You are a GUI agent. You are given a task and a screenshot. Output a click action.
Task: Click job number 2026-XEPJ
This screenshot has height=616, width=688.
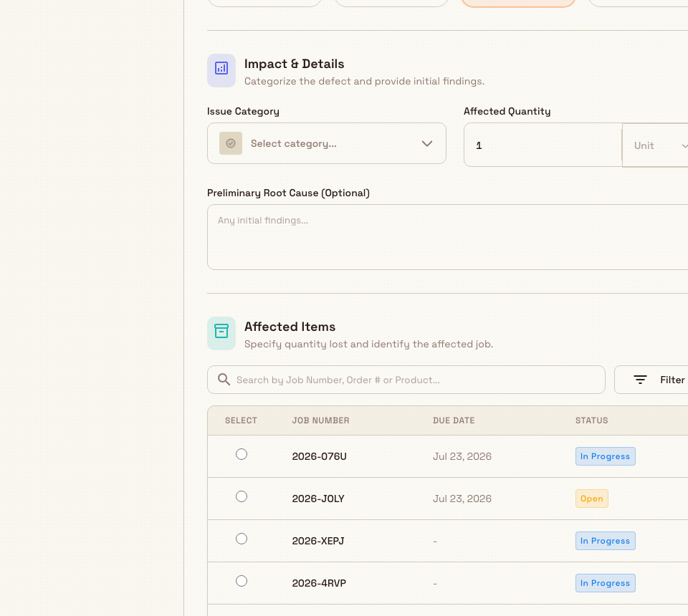click(318, 541)
